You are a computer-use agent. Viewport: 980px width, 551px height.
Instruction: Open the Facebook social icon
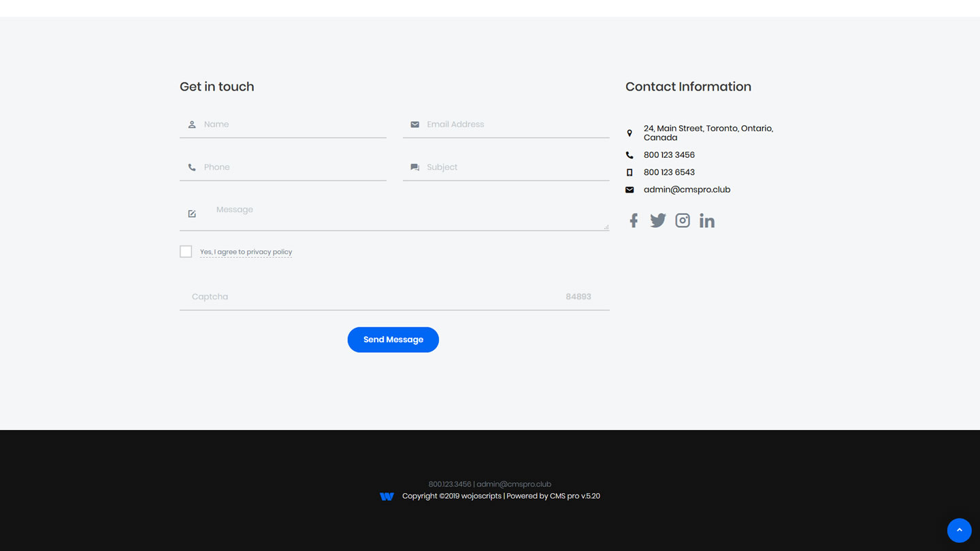coord(634,220)
